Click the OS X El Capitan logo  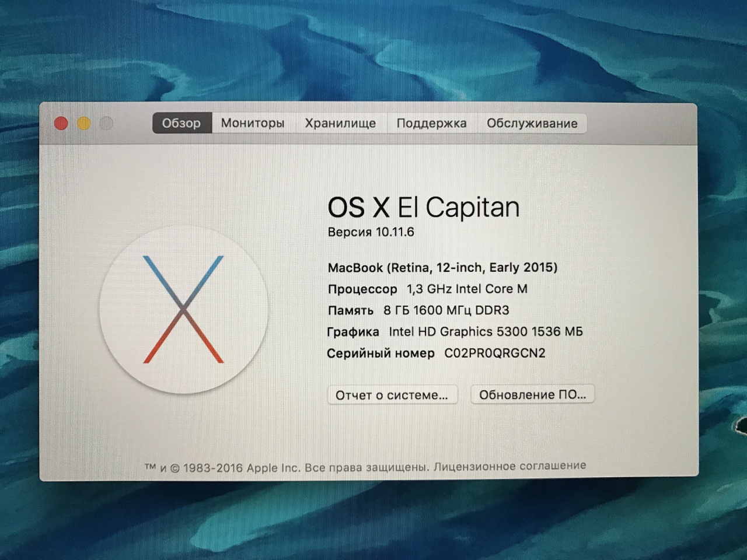click(184, 309)
